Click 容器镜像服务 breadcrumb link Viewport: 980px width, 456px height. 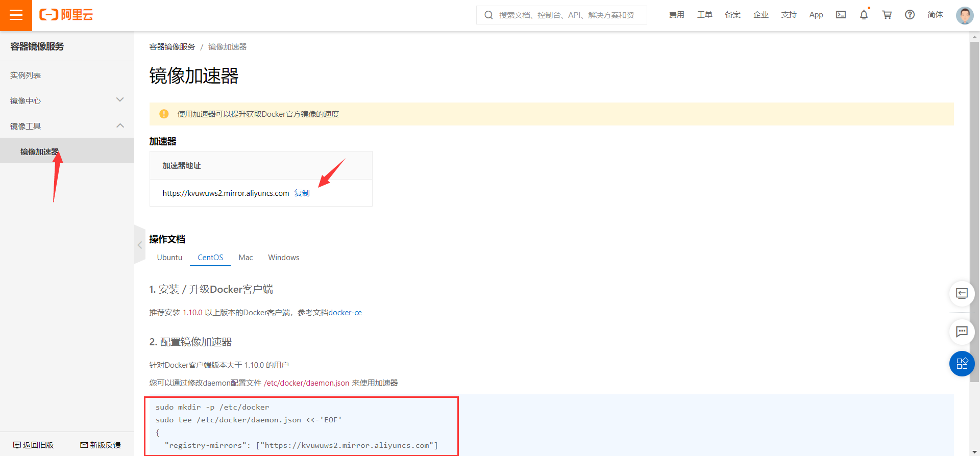coord(172,46)
